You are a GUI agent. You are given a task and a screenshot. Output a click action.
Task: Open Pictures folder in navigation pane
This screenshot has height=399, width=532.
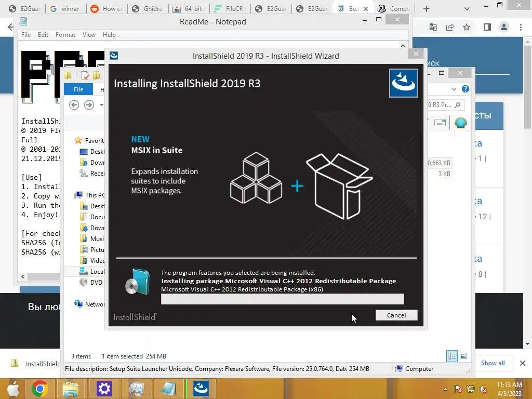(x=92, y=250)
